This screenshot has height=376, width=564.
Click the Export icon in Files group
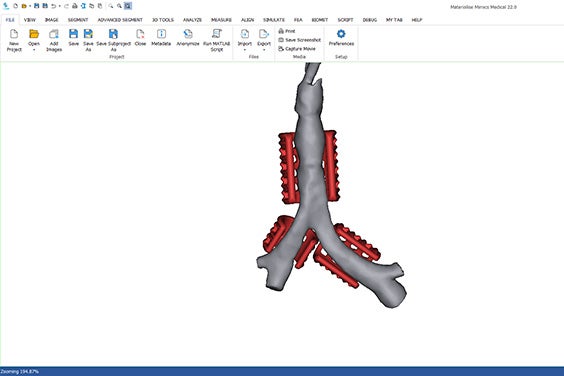point(264,34)
